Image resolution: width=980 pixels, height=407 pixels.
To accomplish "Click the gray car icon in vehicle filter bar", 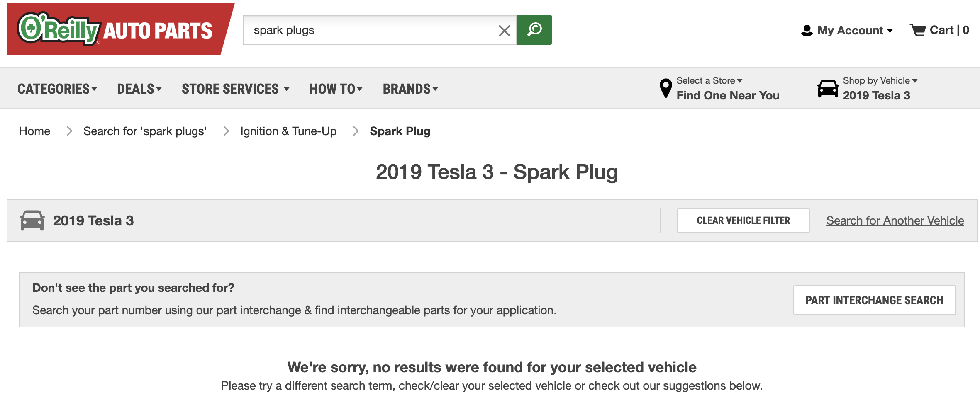I will (x=32, y=220).
